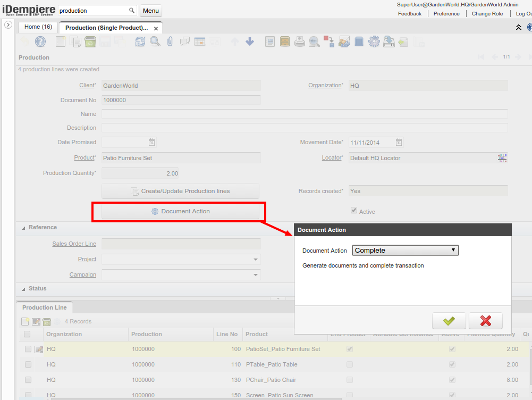Switch to the Home (16) tab
This screenshot has height=400, width=532.
[38, 27]
